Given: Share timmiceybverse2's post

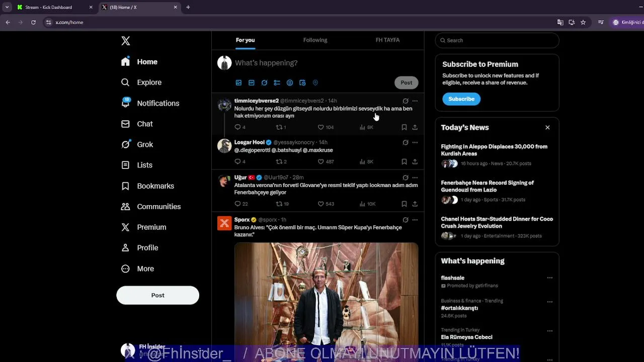Looking at the screenshot, I should tap(415, 127).
